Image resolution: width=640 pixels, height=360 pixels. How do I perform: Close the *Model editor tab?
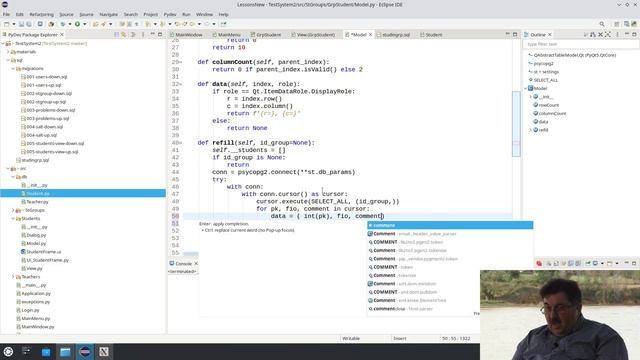(x=371, y=35)
